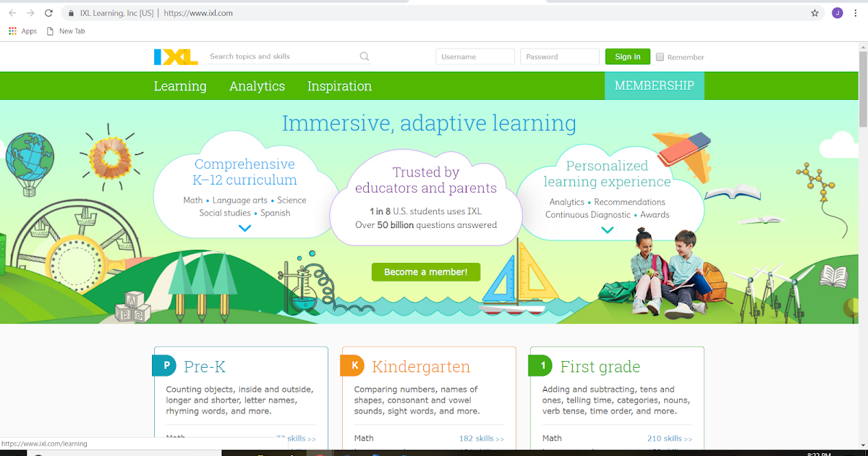Expand the Personalized learning experience chevron
Viewport: 868px width, 456px height.
point(606,229)
